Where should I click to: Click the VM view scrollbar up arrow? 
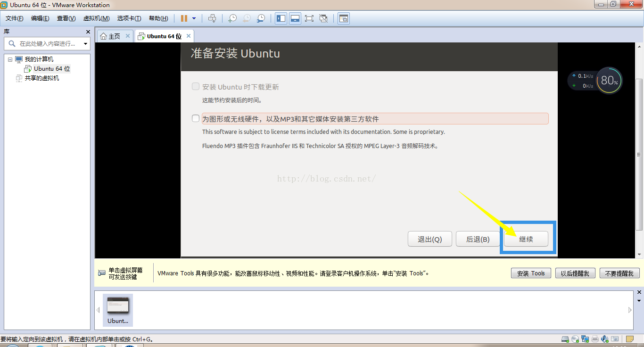click(x=639, y=47)
